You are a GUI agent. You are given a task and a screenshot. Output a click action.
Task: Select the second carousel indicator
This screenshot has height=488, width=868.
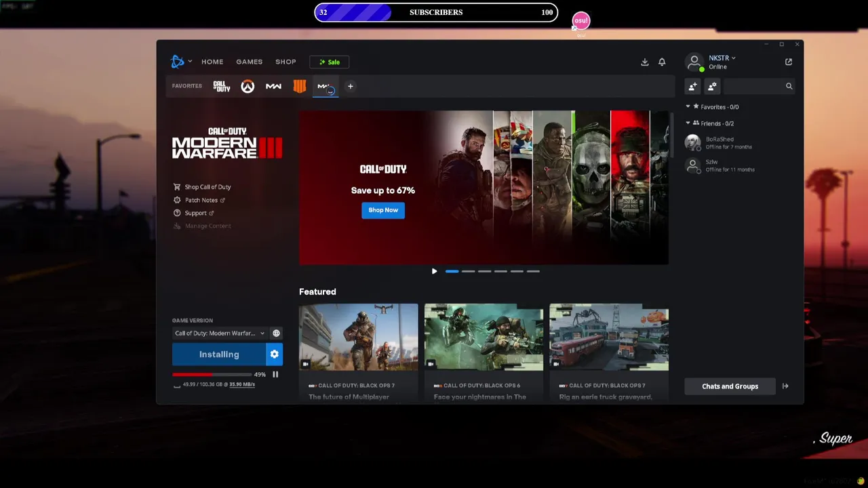pos(468,271)
